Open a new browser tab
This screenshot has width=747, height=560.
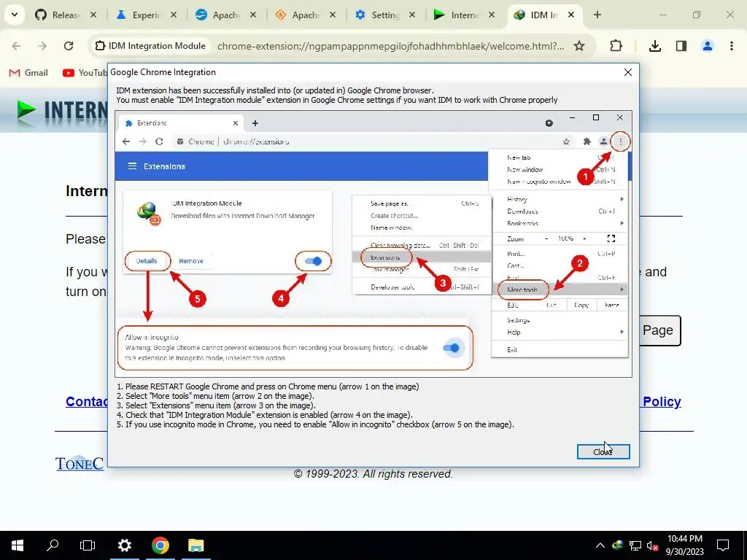(597, 15)
